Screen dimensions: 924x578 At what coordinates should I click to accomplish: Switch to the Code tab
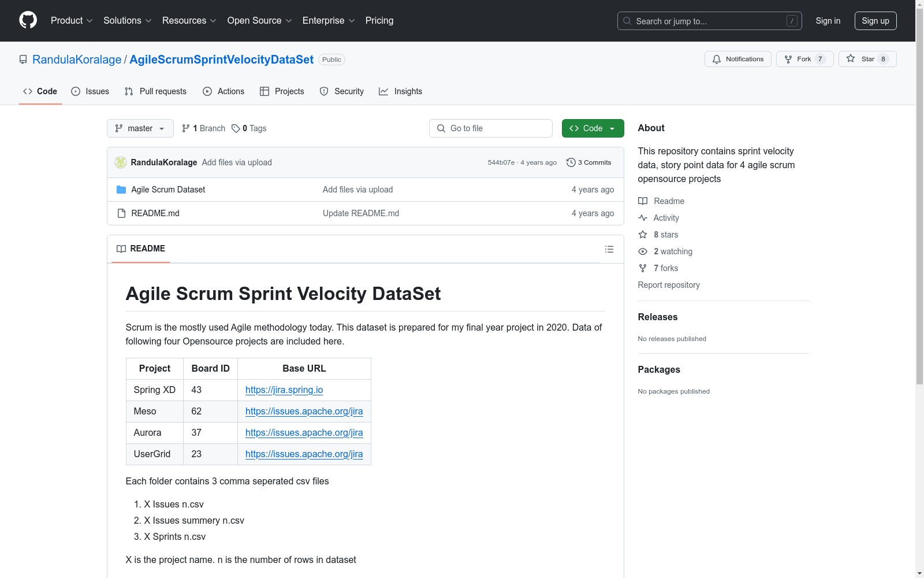40,91
